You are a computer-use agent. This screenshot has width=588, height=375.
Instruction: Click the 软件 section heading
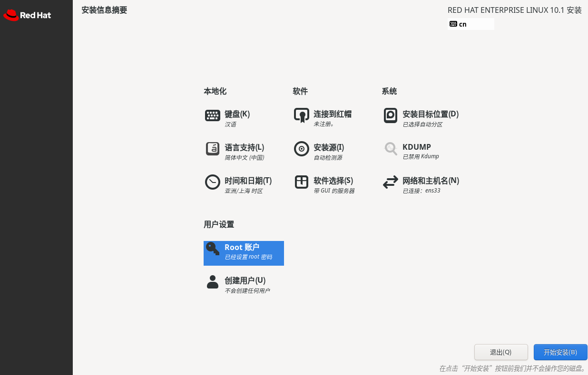(x=300, y=91)
